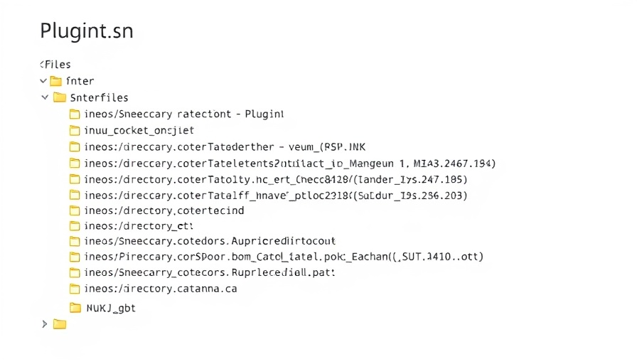Click folder icon for ineos:/directory.catanna.ca
The image size is (637, 364).
coord(75,289)
